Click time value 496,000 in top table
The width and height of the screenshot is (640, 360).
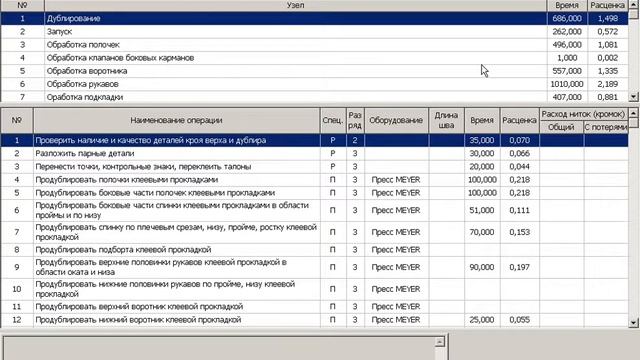click(567, 44)
